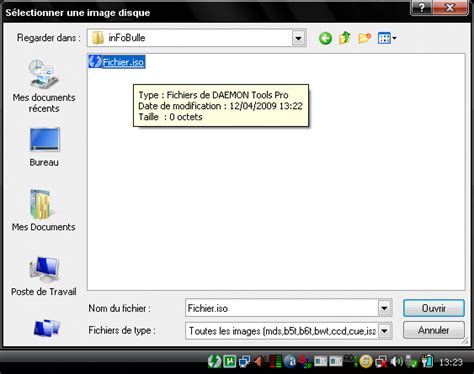Expand the Nom du fichier dropdown arrow
This screenshot has height=374, width=474.
(384, 308)
